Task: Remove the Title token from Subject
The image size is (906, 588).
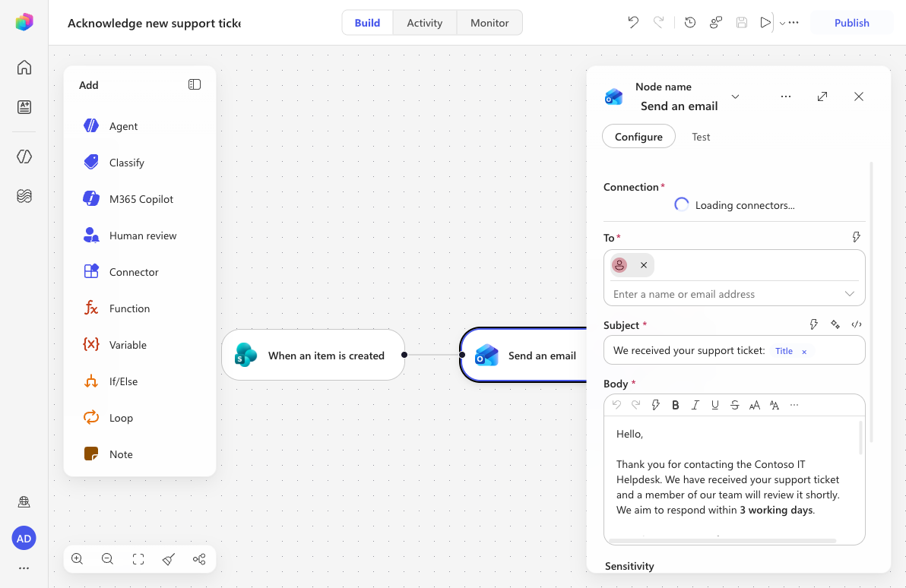Action: pyautogui.click(x=803, y=351)
